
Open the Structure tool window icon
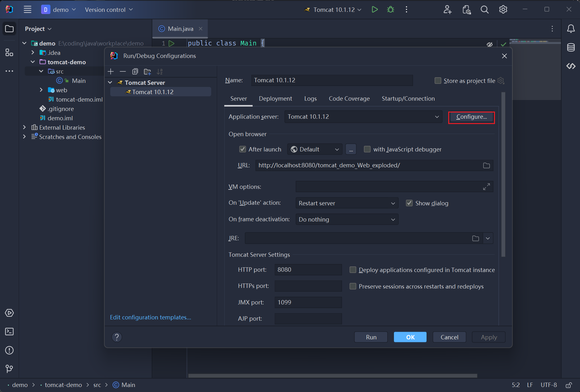pos(9,52)
